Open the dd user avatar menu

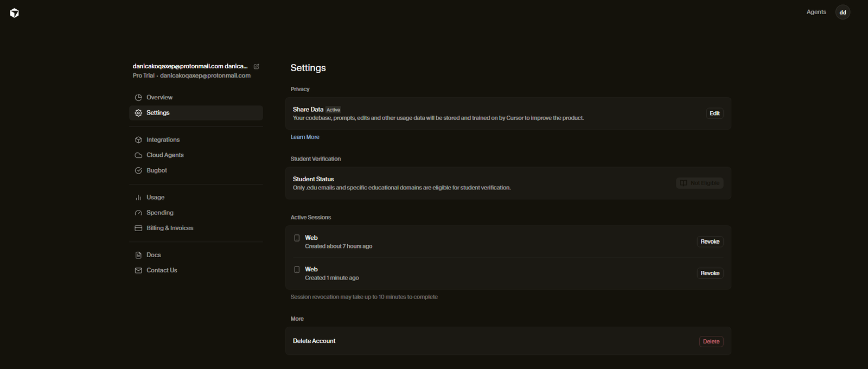coord(843,12)
